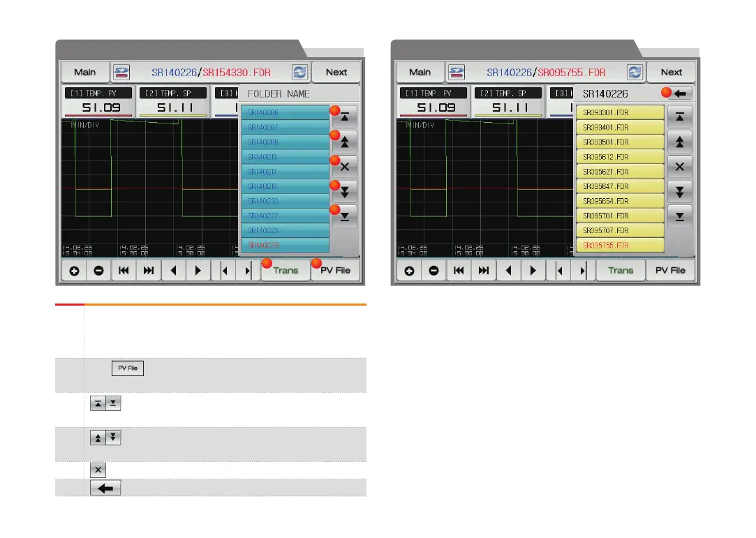756x538 pixels.
Task: Click Next button on SR095755.FDR screen
Action: [x=671, y=73]
